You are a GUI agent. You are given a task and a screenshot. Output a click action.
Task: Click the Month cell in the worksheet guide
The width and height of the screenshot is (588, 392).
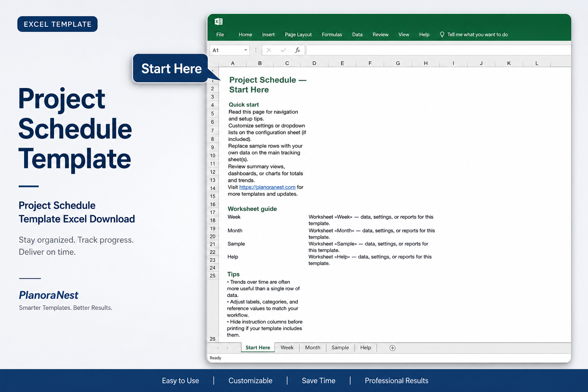click(x=235, y=230)
